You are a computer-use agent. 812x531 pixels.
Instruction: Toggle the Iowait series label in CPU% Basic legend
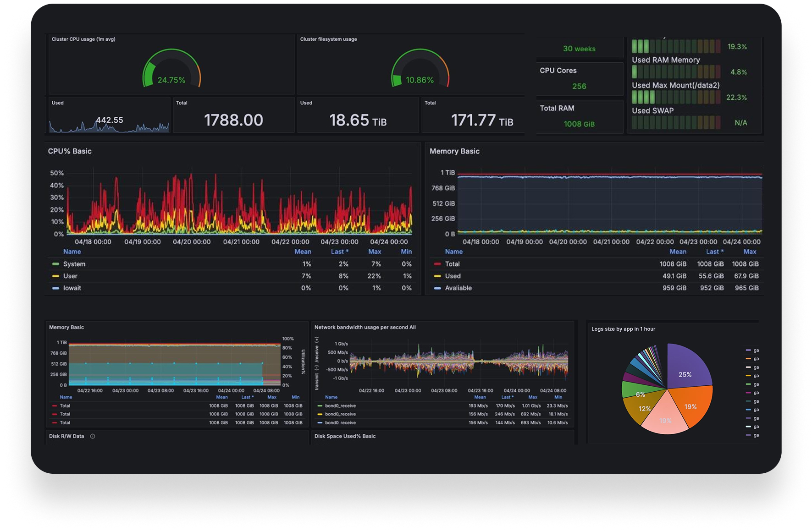72,288
